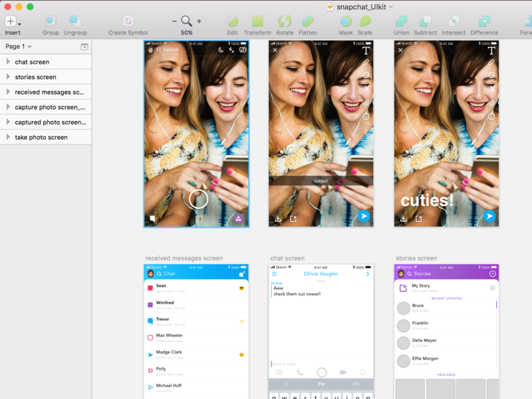The image size is (532, 399).
Task: Click the text T tool on middle artboard
Action: tap(366, 51)
